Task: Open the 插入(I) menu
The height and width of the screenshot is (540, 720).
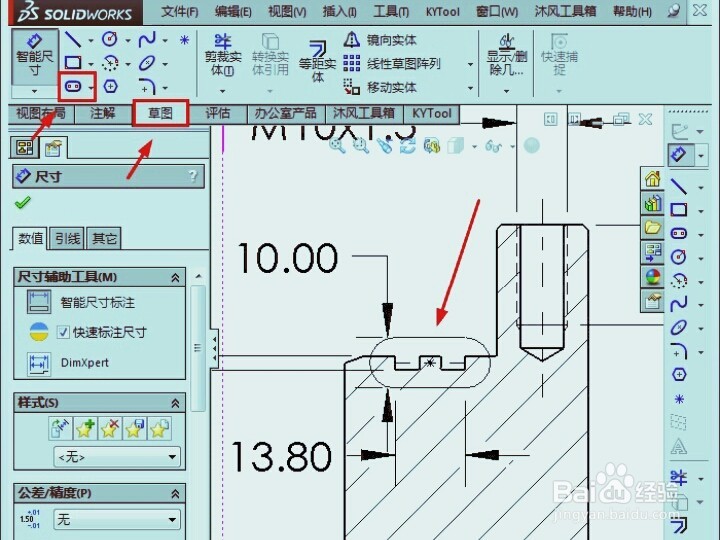Action: pos(340,11)
